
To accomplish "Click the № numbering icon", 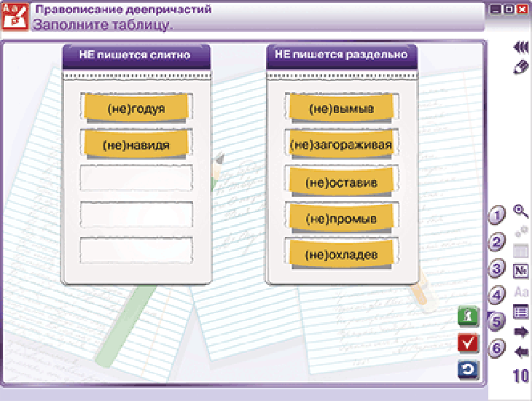I will click(x=521, y=271).
